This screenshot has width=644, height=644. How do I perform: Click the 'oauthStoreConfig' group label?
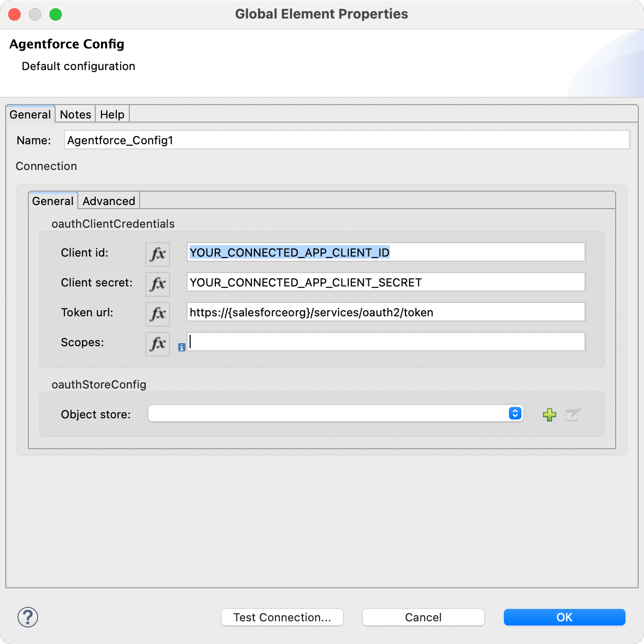pyautogui.click(x=99, y=384)
